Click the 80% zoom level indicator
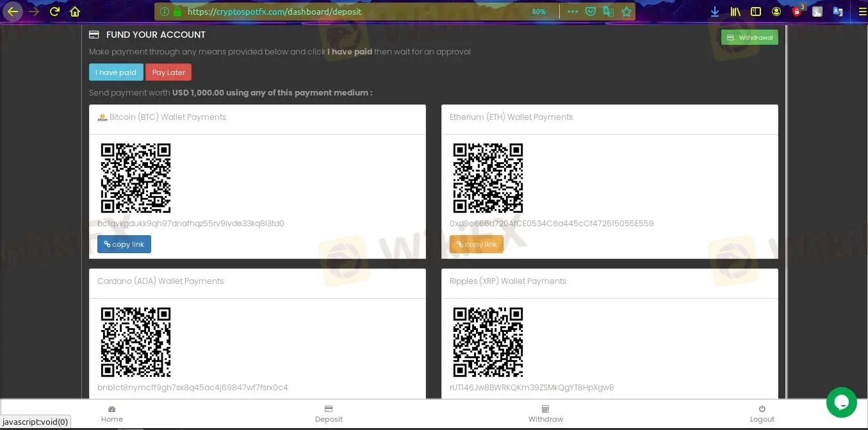 coord(539,12)
